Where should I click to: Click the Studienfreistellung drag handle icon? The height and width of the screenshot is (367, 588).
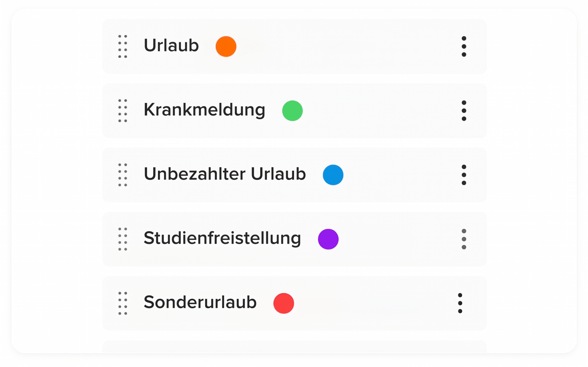122,239
